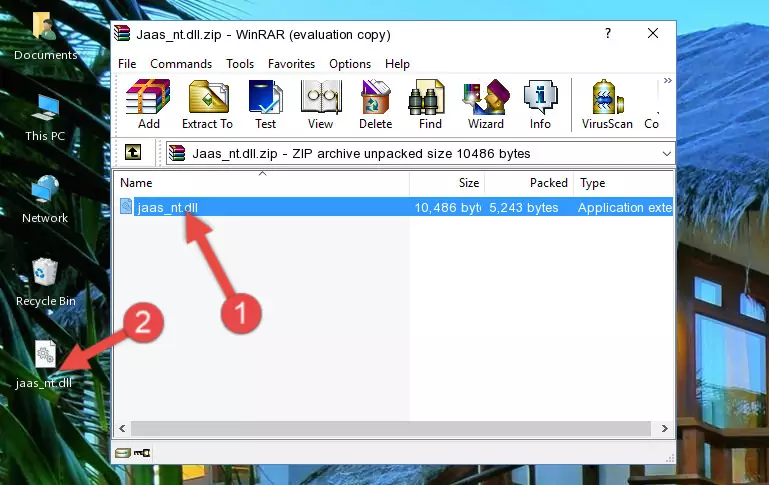Image resolution: width=769 pixels, height=485 pixels.
Task: Open the archive path dropdown arrow
Action: pyautogui.click(x=666, y=153)
